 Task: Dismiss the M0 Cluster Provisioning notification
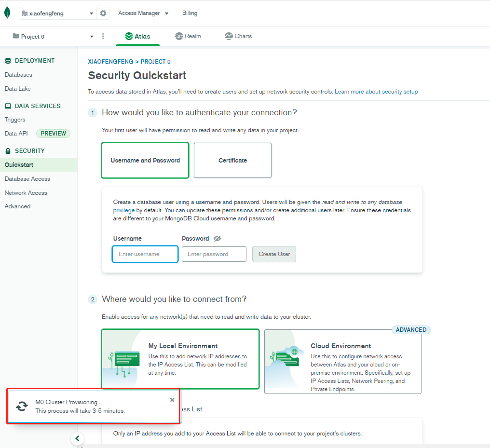[x=172, y=400]
